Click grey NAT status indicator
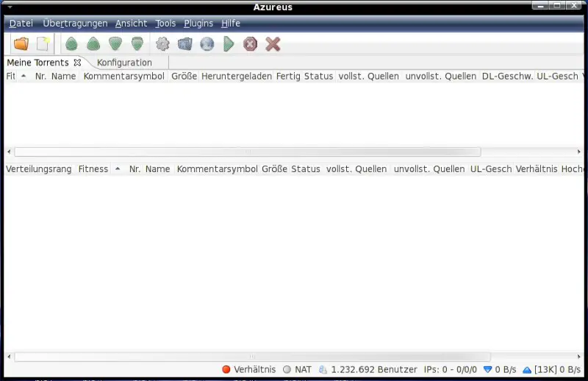Screen dimensions: 588x381 287,370
